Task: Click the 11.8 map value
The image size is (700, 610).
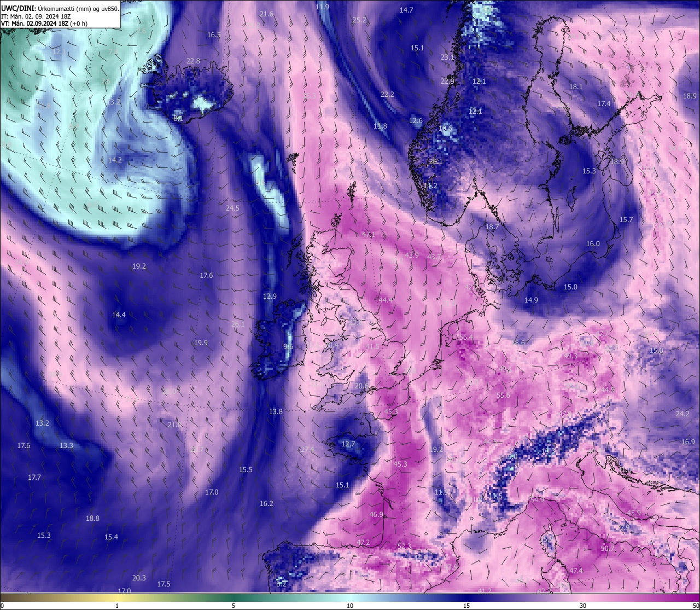Action: tap(380, 126)
